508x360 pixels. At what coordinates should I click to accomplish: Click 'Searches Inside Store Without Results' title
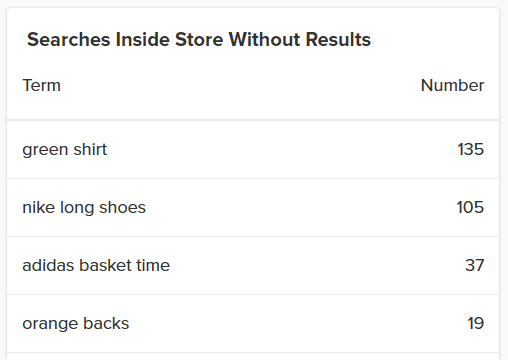tap(199, 39)
